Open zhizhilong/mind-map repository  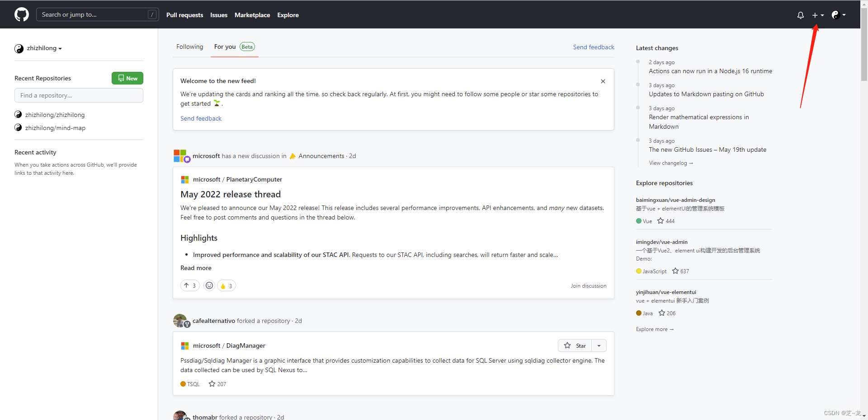tap(55, 128)
